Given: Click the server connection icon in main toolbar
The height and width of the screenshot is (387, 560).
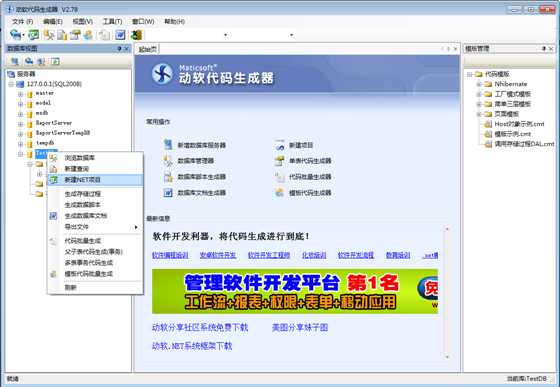Looking at the screenshot, I should pyautogui.click(x=15, y=35).
